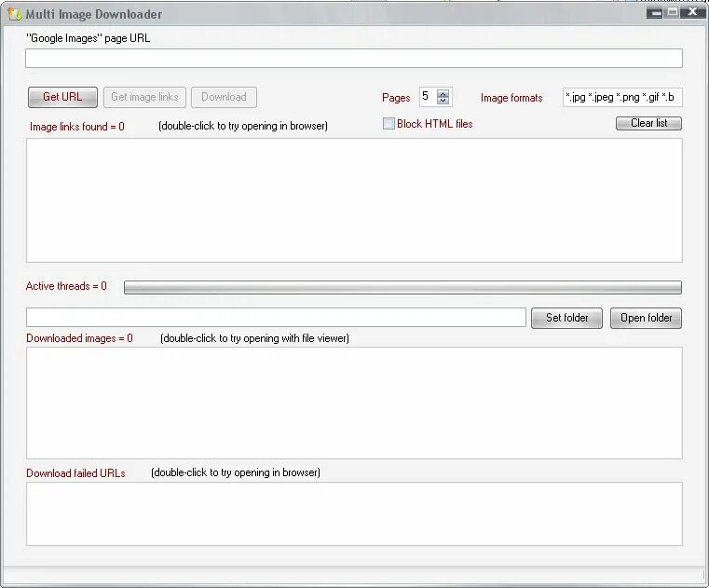Click the 'Active threads = 0' label
The height and width of the screenshot is (588, 709).
(x=66, y=286)
